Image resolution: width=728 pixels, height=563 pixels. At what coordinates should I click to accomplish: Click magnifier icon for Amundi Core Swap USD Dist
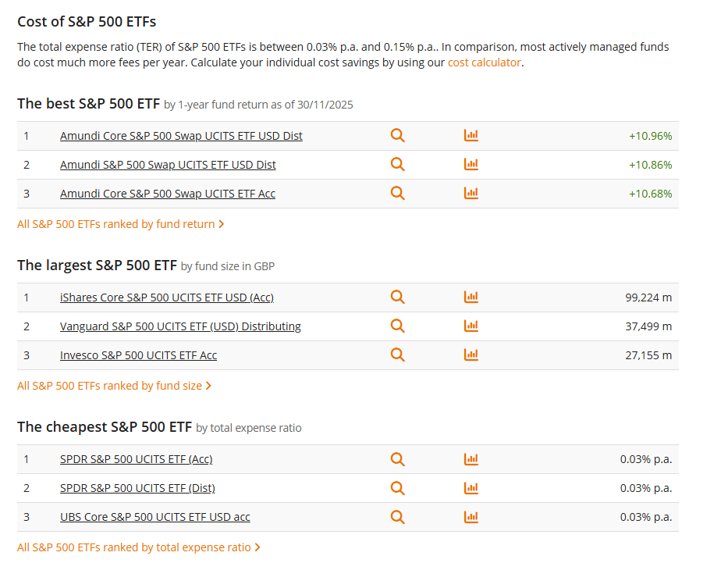[x=398, y=136]
